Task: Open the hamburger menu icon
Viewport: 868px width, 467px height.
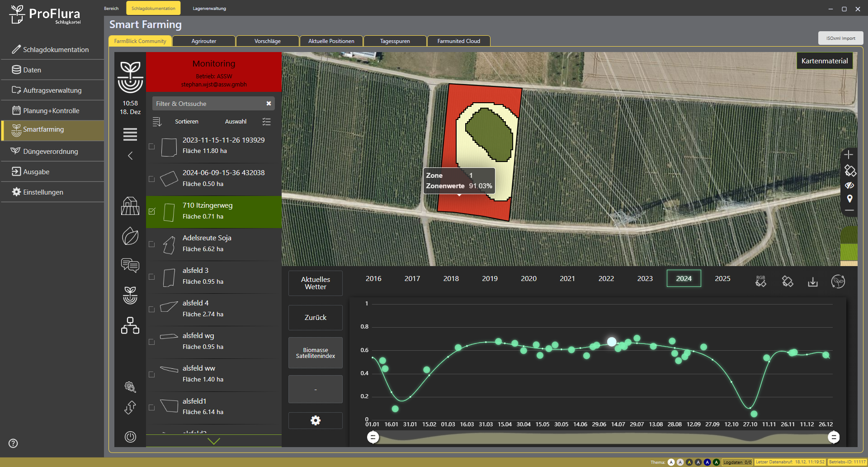Action: click(x=130, y=134)
